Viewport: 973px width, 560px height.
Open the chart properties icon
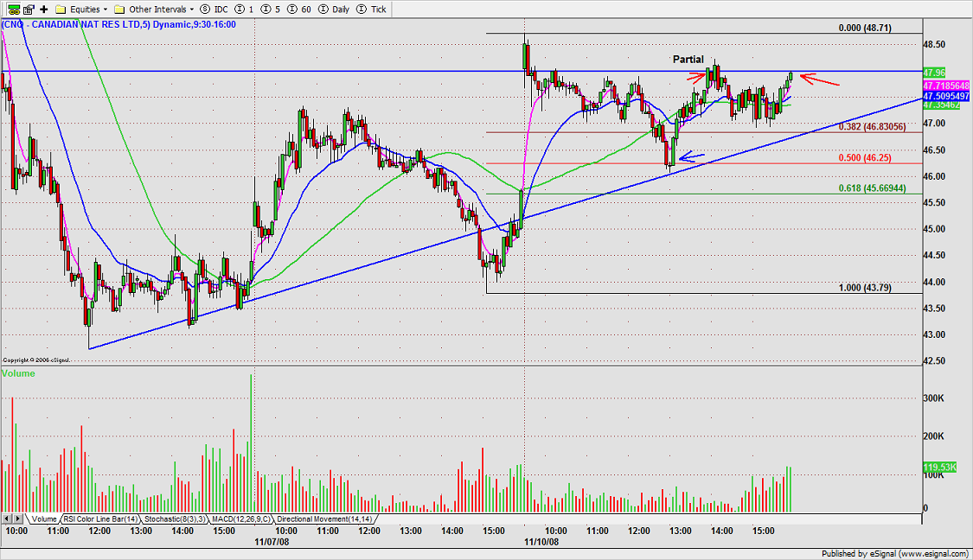(x=29, y=10)
